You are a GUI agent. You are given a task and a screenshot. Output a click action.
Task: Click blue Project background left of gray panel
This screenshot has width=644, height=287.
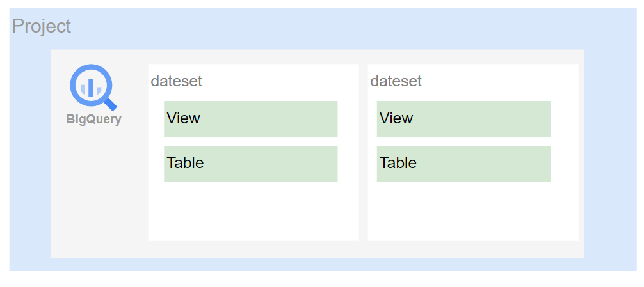click(30, 153)
